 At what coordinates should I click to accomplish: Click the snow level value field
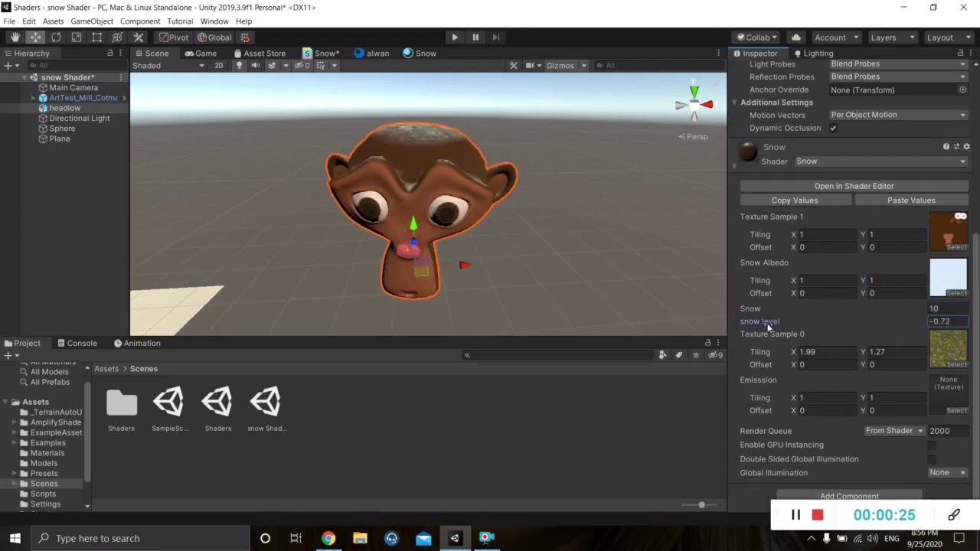tap(948, 321)
